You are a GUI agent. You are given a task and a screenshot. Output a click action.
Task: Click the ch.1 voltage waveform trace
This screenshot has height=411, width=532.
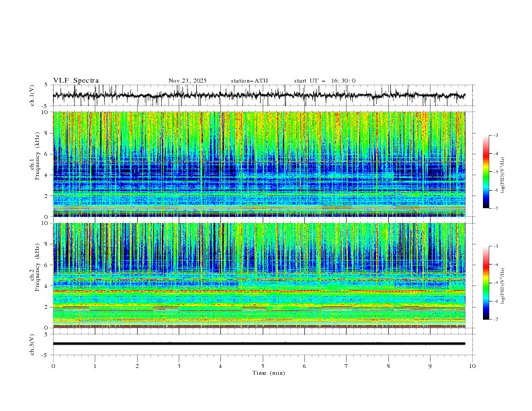[x=259, y=95]
